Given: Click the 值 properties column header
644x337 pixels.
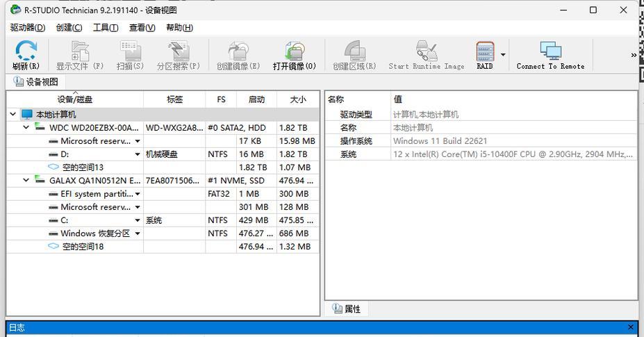Looking at the screenshot, I should (514, 99).
